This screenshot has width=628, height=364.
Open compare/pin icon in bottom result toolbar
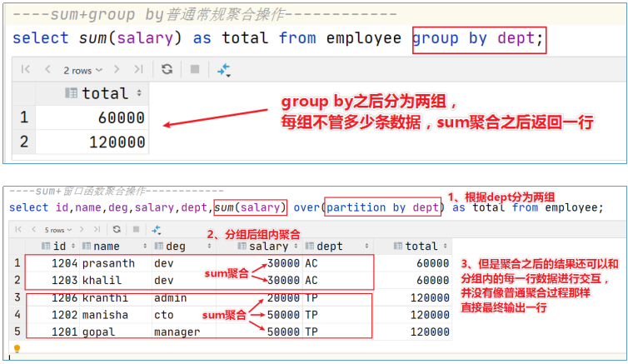click(157, 230)
